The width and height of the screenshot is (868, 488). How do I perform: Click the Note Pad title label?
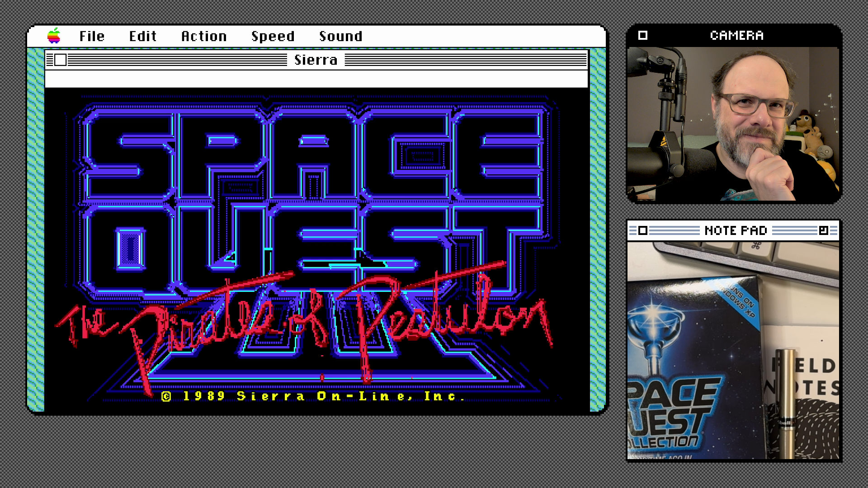[736, 231]
